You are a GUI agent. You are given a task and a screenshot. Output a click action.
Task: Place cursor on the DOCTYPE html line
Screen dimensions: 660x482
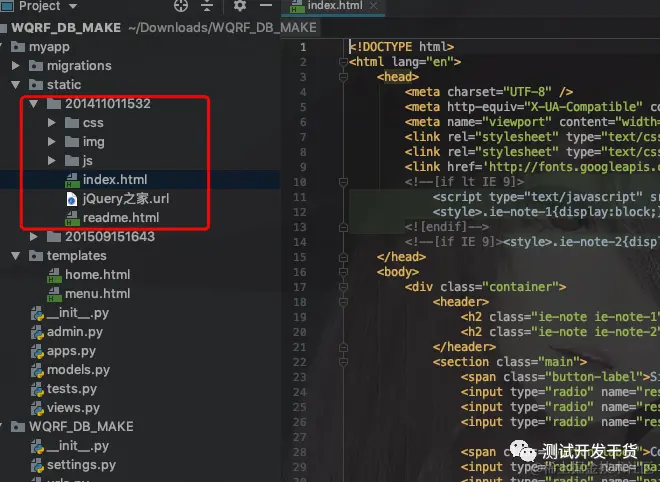point(402,47)
